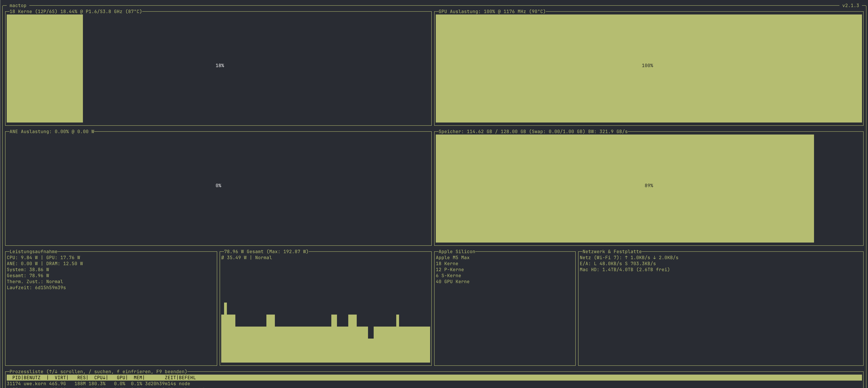Click the version label v2.1.3

point(851,5)
